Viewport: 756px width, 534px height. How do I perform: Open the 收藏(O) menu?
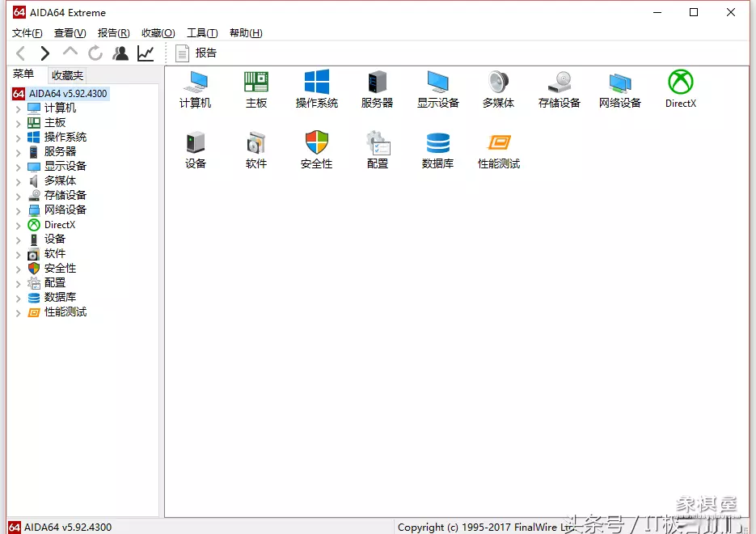(158, 33)
